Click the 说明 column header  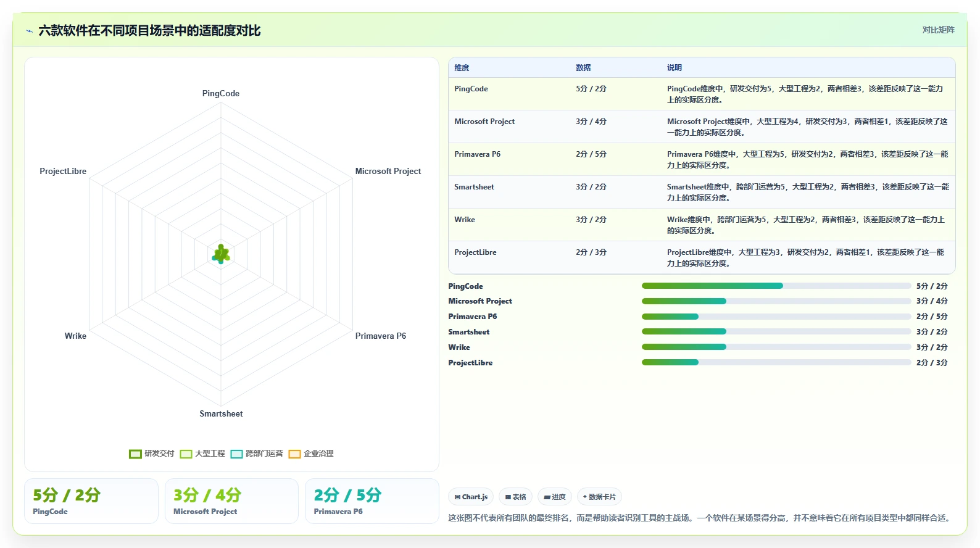pyautogui.click(x=674, y=68)
